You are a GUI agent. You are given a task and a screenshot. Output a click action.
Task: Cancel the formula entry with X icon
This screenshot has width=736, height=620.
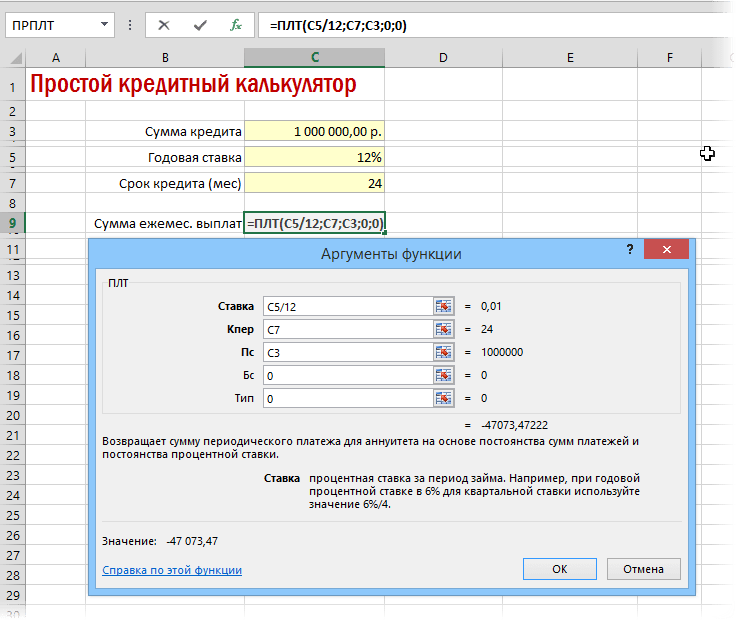[x=163, y=25]
